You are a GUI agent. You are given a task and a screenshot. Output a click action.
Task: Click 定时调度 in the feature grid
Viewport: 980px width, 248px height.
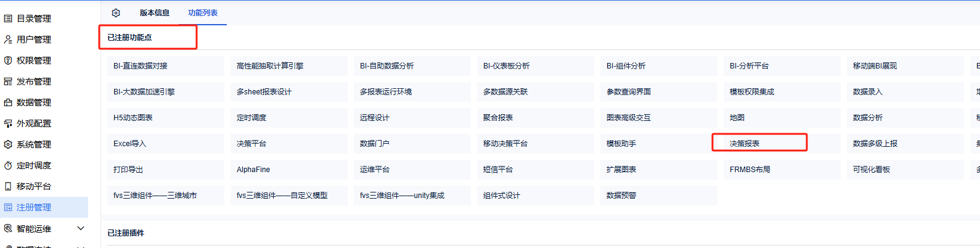click(x=289, y=118)
